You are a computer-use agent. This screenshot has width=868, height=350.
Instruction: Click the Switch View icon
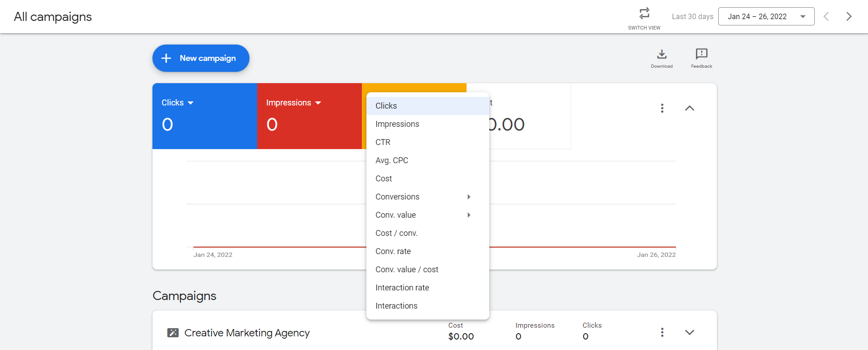click(x=644, y=13)
